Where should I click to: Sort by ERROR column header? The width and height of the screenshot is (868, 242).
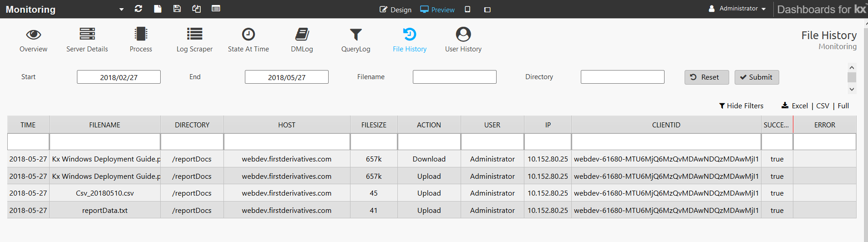(824, 125)
